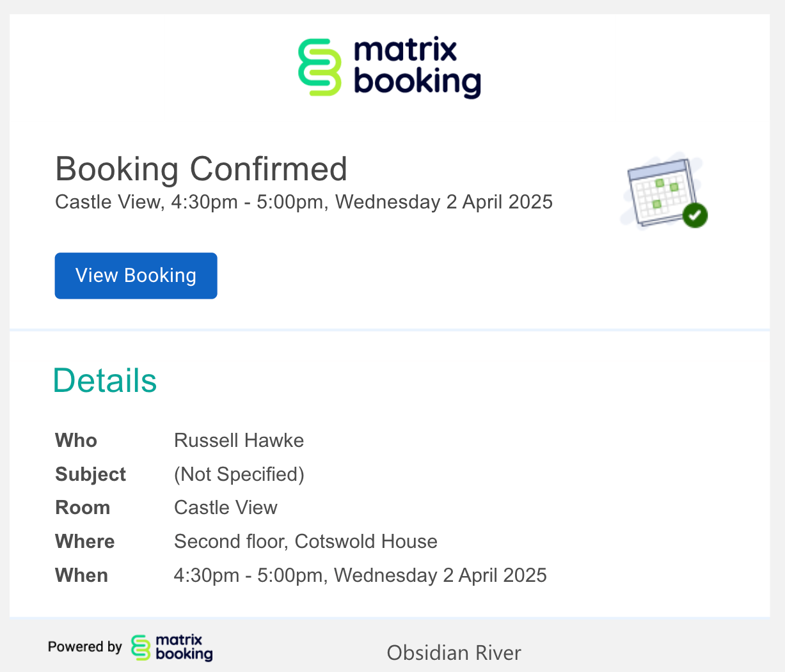Select the name Russell Hawke
The width and height of the screenshot is (785, 672).
239,441
